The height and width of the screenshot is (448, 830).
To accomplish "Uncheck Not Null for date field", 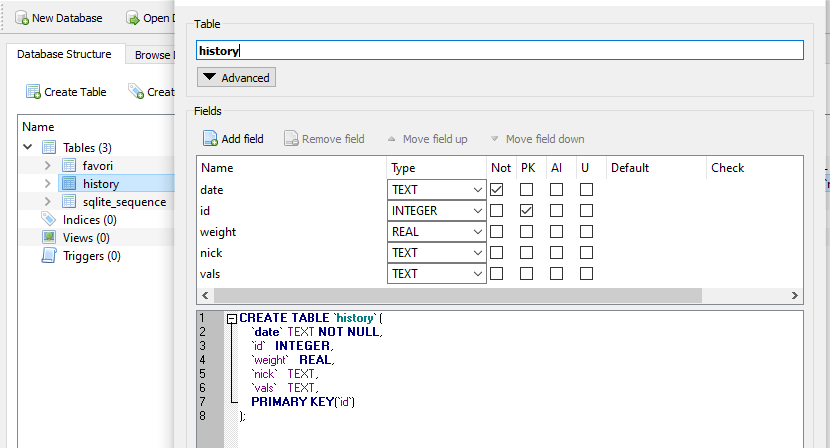I will click(x=496, y=189).
